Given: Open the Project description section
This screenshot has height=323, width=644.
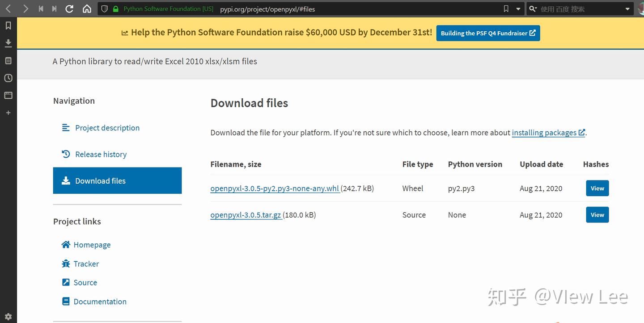Looking at the screenshot, I should click(x=107, y=128).
